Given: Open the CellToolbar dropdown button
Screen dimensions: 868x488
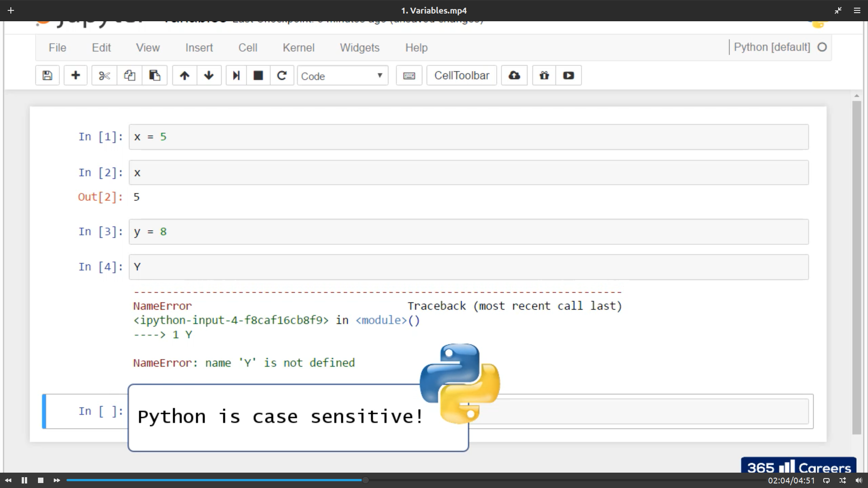Looking at the screenshot, I should (x=462, y=75).
